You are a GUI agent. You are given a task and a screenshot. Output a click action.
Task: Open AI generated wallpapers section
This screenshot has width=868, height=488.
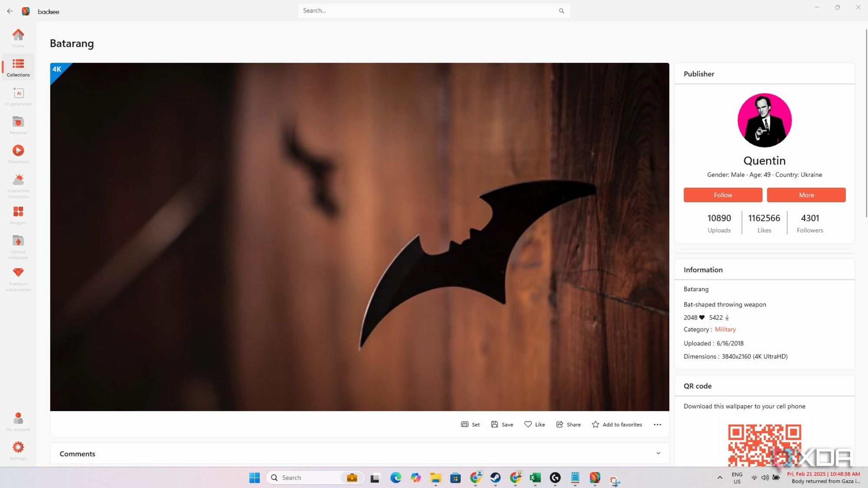pyautogui.click(x=18, y=96)
